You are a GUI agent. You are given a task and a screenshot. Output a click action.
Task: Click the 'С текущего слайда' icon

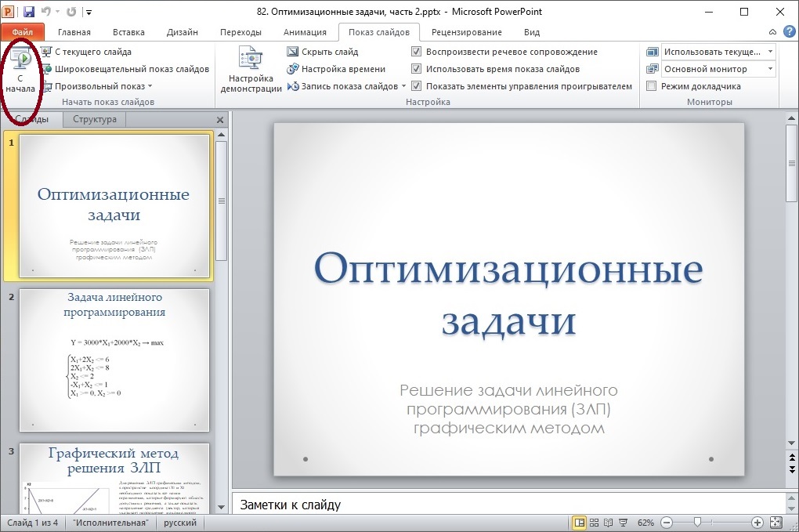click(x=46, y=52)
